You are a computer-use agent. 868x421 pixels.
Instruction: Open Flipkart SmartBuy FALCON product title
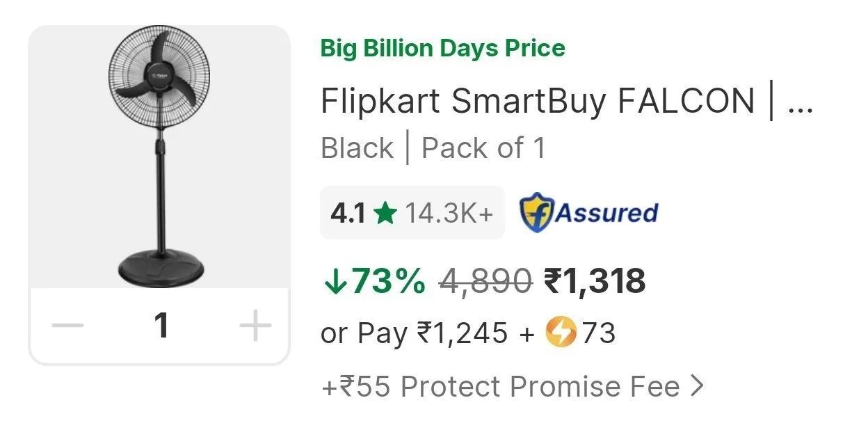point(567,102)
